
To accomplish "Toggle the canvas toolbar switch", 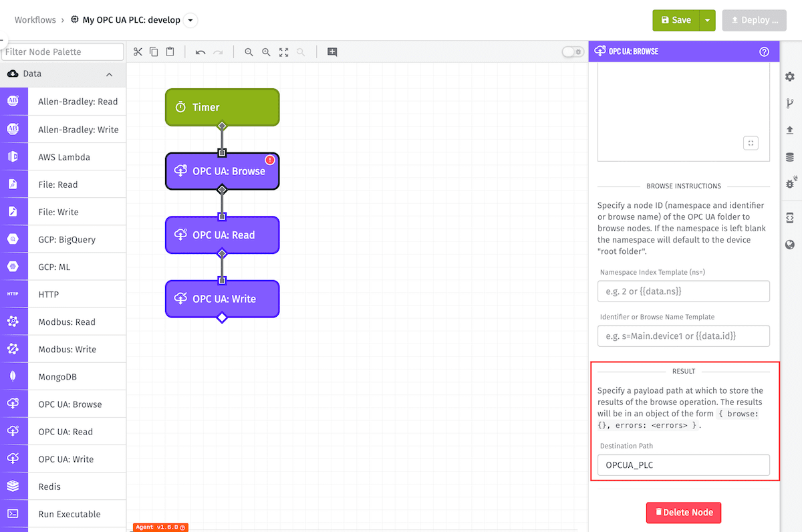I will pyautogui.click(x=573, y=52).
